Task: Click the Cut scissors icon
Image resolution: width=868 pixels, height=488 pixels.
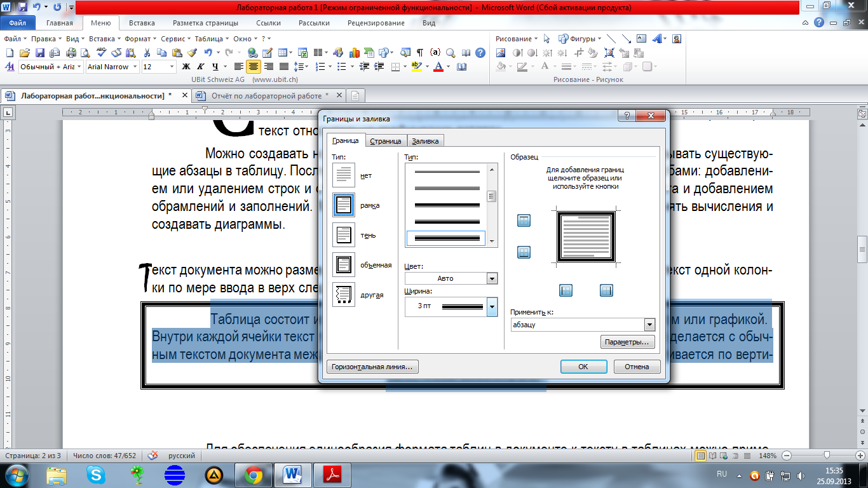Action: (147, 53)
